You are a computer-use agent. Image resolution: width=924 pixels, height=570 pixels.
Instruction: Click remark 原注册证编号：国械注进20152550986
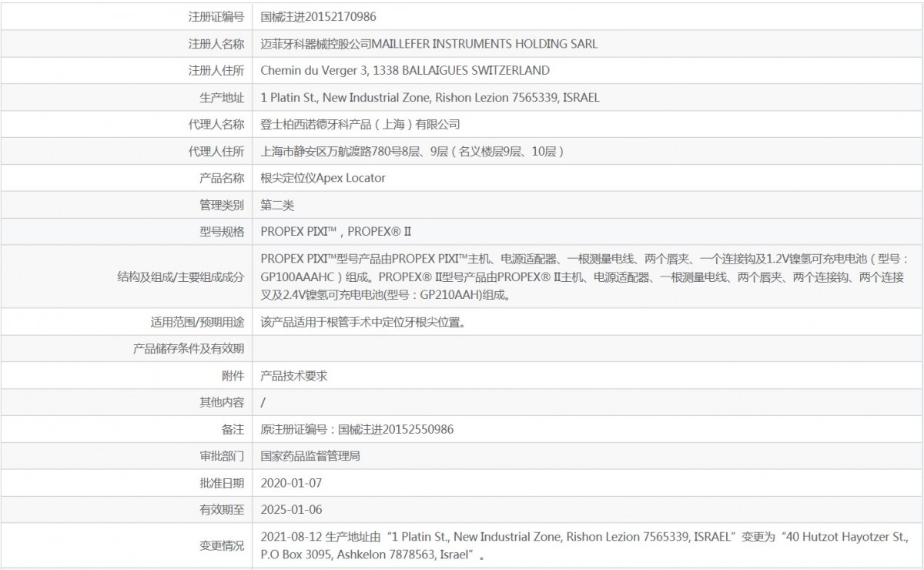tap(357, 429)
